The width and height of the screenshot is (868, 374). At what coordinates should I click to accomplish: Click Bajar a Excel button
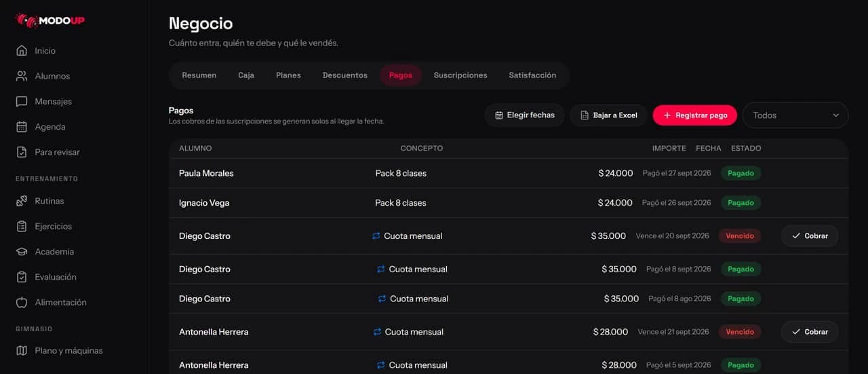[608, 115]
